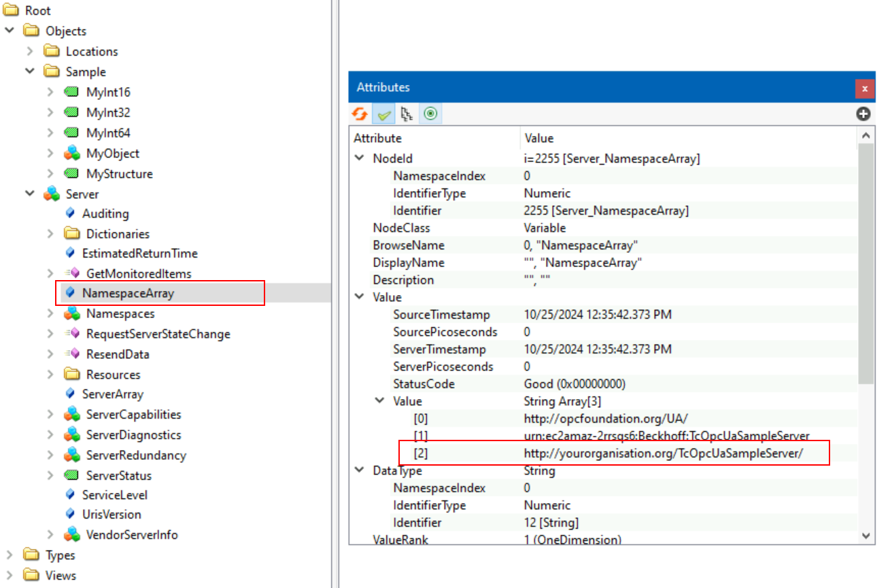890x588 pixels.
Task: Click the up arrow of attributes scrollbar
Action: 866,136
